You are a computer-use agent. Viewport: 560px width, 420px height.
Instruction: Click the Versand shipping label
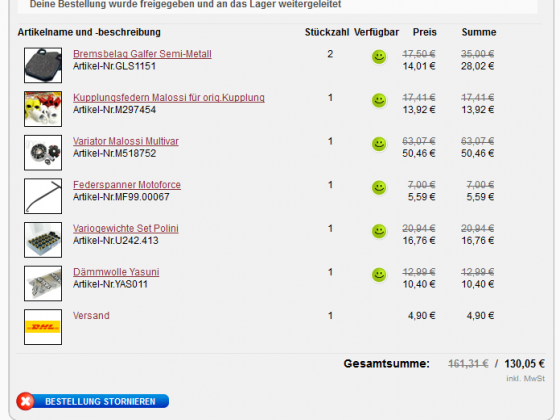coord(91,316)
